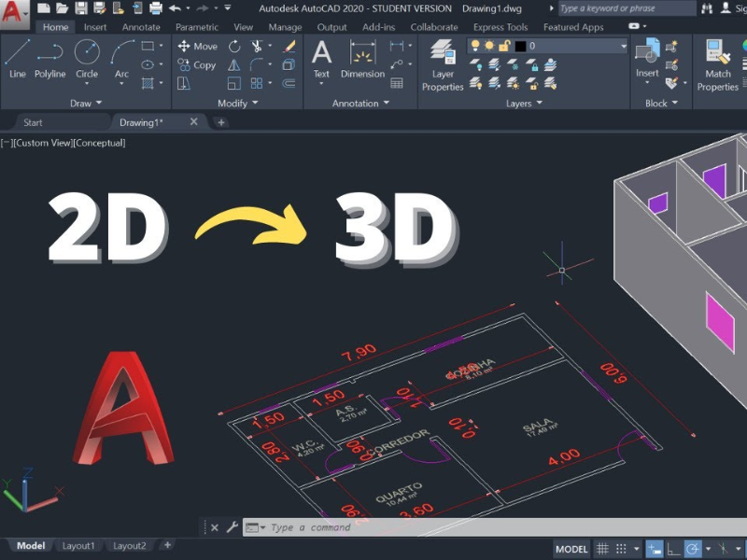Click the MODEL space button in status bar
The width and height of the screenshot is (747, 560).
571,549
